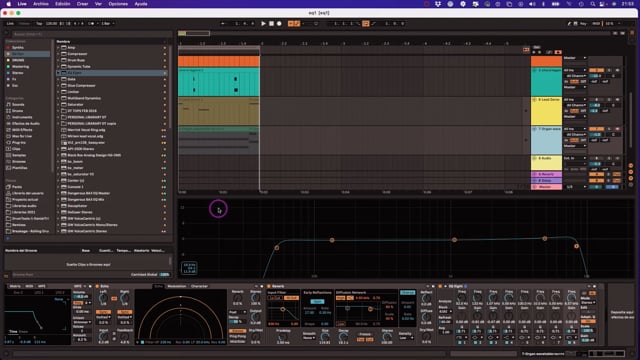Expand the Gate folder
Image resolution: width=640 pixels, height=360 pixels.
point(58,79)
